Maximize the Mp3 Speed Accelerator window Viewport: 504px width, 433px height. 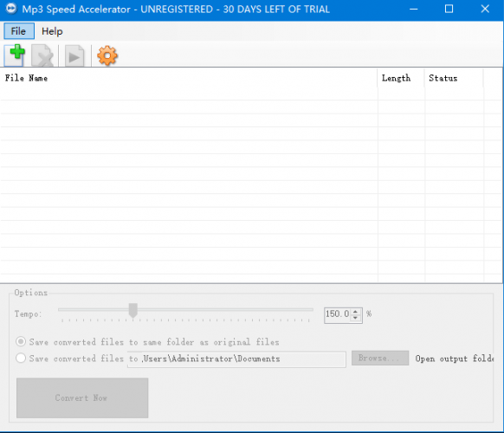click(x=449, y=10)
